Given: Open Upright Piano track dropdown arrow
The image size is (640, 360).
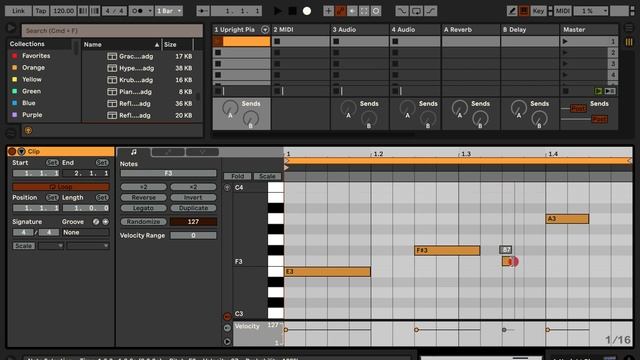Looking at the screenshot, I should point(265,29).
